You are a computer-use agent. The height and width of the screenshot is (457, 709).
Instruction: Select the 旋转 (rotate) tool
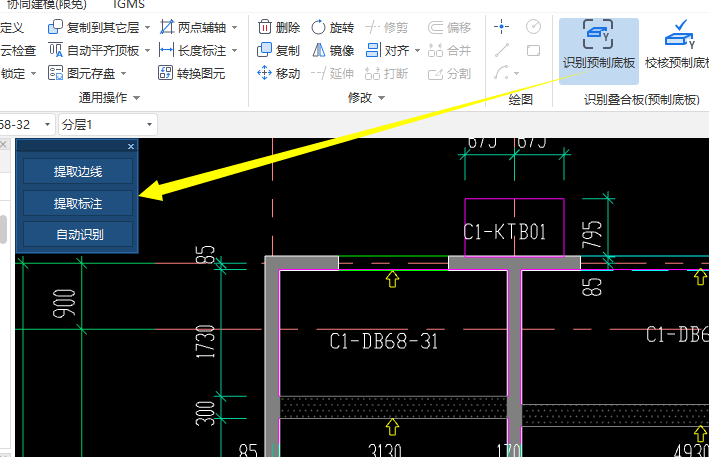point(332,27)
